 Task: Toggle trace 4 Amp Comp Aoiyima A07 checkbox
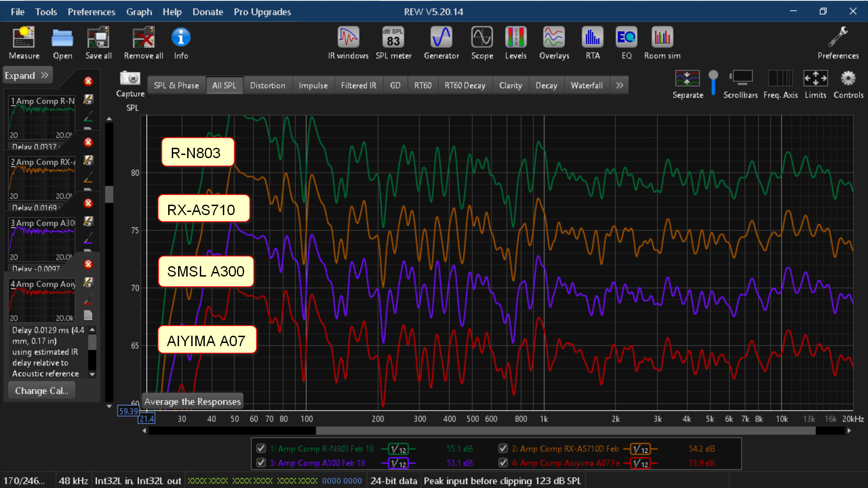coord(503,463)
